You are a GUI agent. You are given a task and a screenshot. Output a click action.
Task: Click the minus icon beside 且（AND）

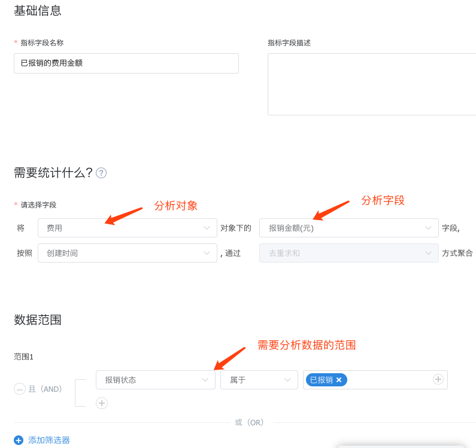tap(20, 389)
